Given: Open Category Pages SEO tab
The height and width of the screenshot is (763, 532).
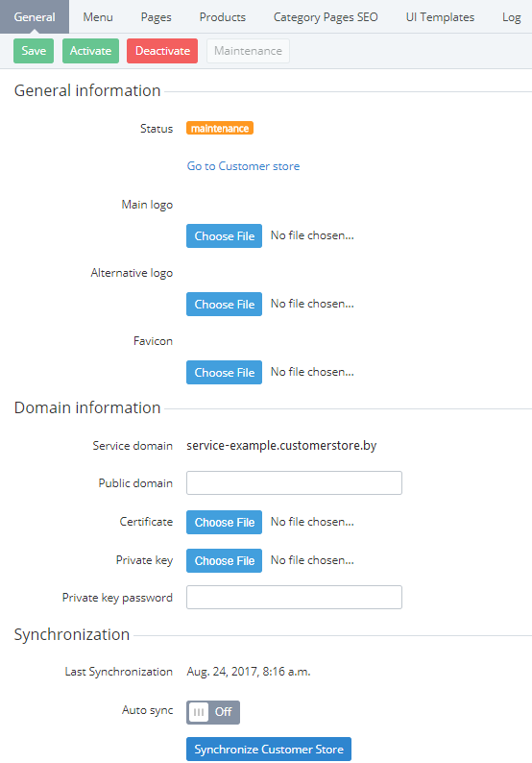Looking at the screenshot, I should pos(326,17).
